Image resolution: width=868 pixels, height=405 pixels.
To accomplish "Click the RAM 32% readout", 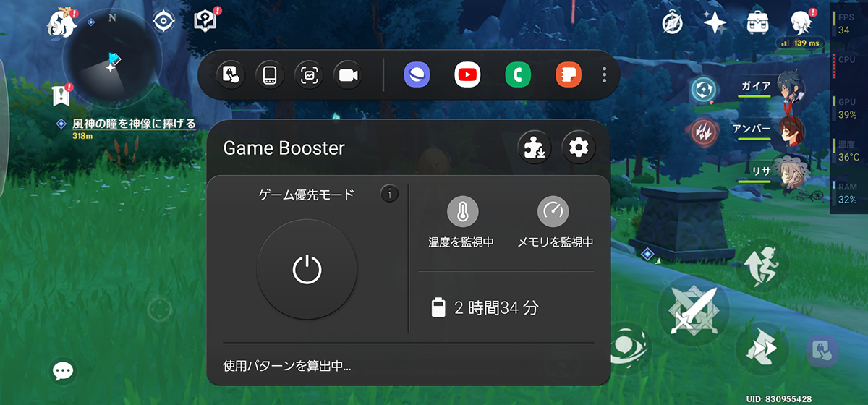I will click(847, 193).
